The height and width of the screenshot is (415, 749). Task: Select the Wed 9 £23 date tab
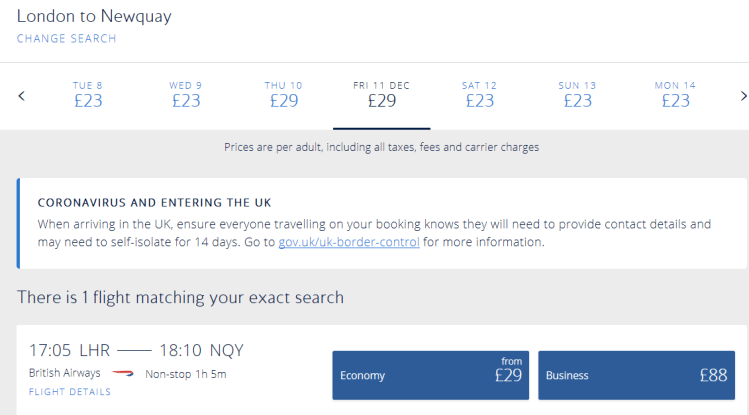186,95
